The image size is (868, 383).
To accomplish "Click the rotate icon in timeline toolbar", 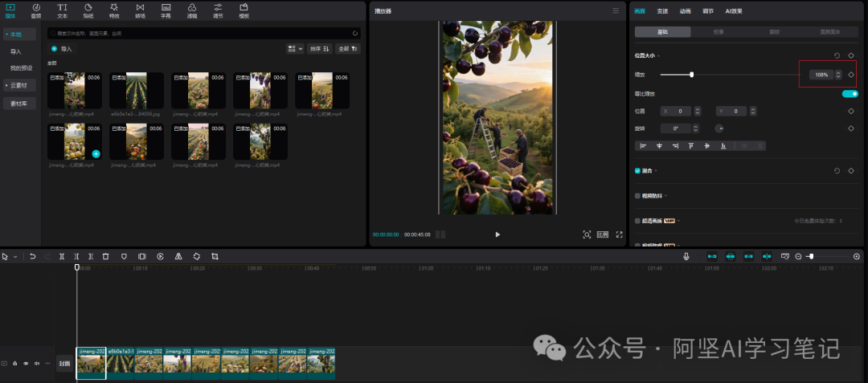I will click(197, 256).
